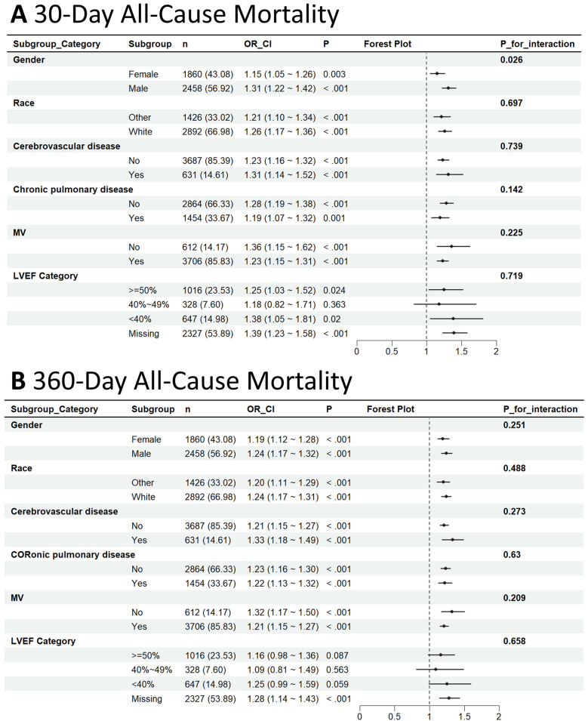Select the 0.087 P value in panel B
This screenshot has width=588, height=721.
[x=337, y=655]
